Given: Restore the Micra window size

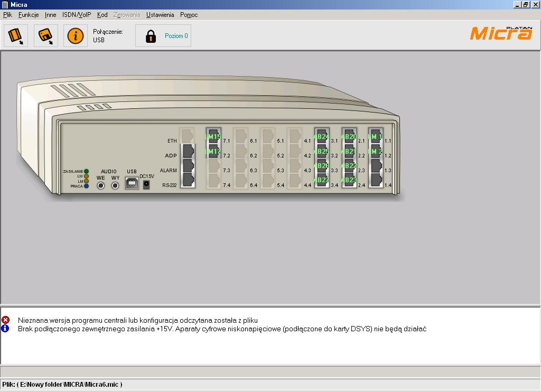Looking at the screenshot, I should pos(525,4).
